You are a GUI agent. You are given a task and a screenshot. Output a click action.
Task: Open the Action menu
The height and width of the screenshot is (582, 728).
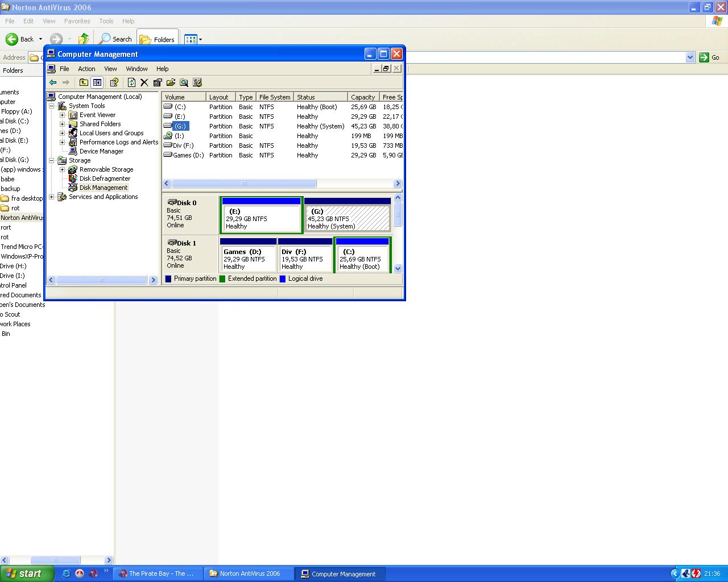click(86, 69)
